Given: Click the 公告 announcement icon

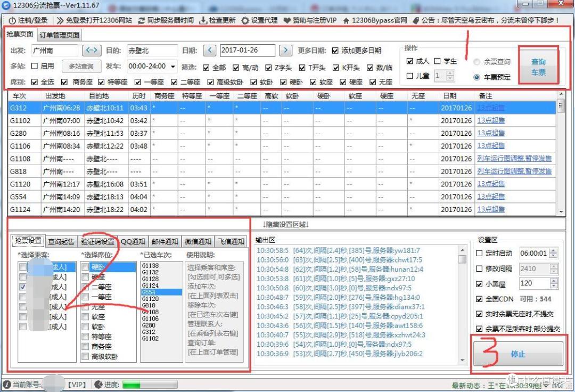Looking at the screenshot, I should [416, 21].
